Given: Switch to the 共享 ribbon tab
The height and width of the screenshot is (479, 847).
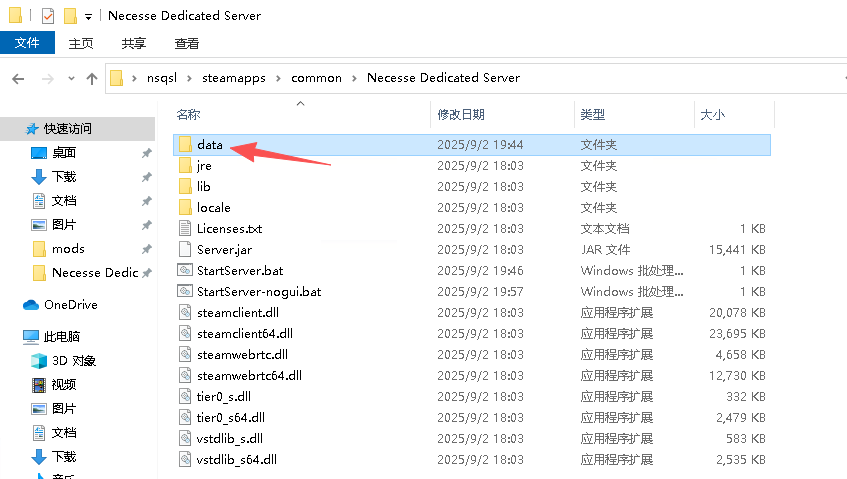Looking at the screenshot, I should point(134,43).
